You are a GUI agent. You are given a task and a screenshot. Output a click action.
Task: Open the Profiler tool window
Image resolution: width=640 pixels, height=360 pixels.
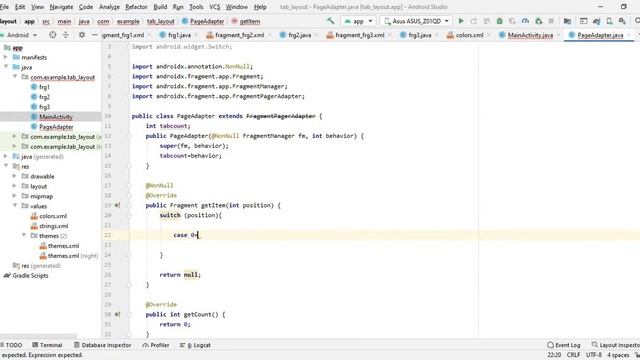coord(156,345)
